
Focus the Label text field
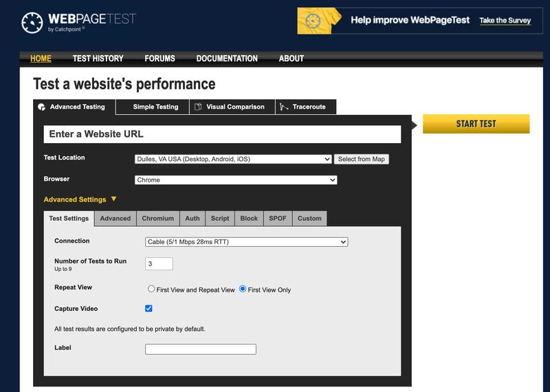[201, 349]
